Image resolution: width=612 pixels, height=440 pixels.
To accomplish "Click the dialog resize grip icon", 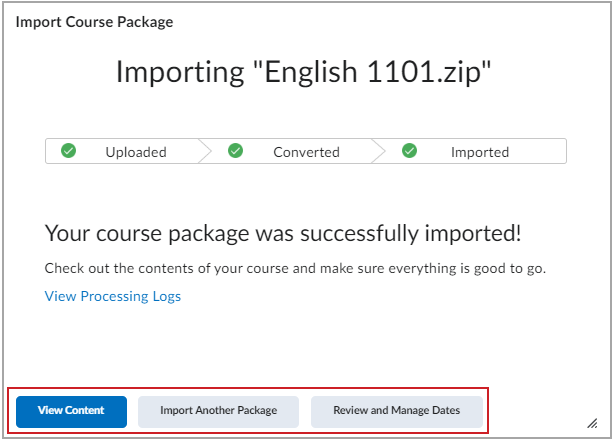I will click(592, 423).
